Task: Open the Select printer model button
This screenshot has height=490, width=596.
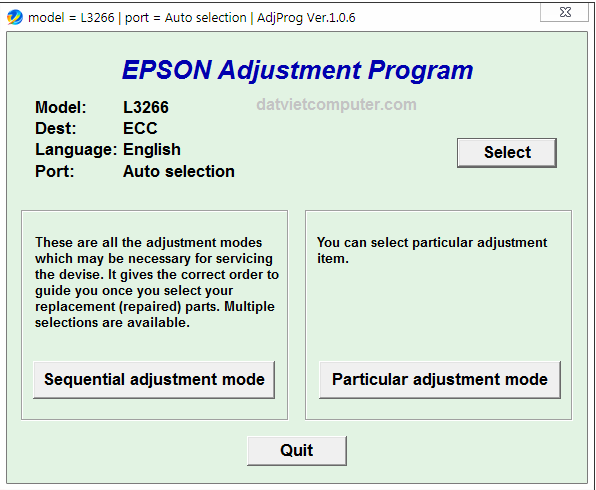Action: pyautogui.click(x=507, y=152)
